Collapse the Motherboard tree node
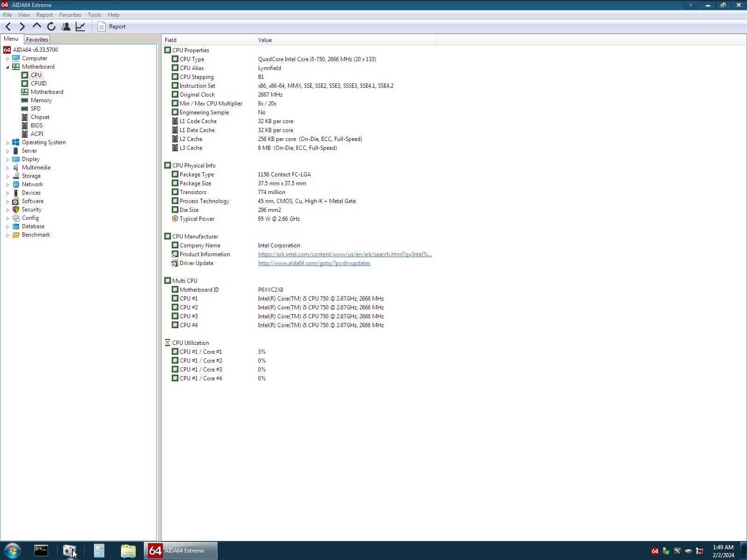This screenshot has height=560, width=747. point(7,67)
